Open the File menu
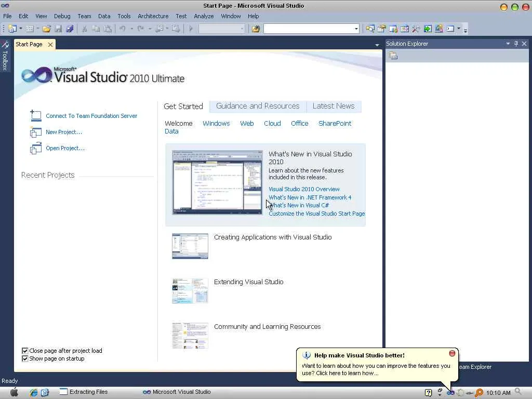 coord(7,16)
